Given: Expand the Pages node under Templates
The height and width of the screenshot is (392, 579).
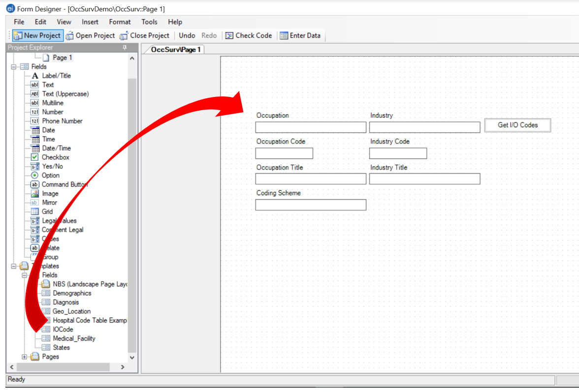Looking at the screenshot, I should pos(25,357).
